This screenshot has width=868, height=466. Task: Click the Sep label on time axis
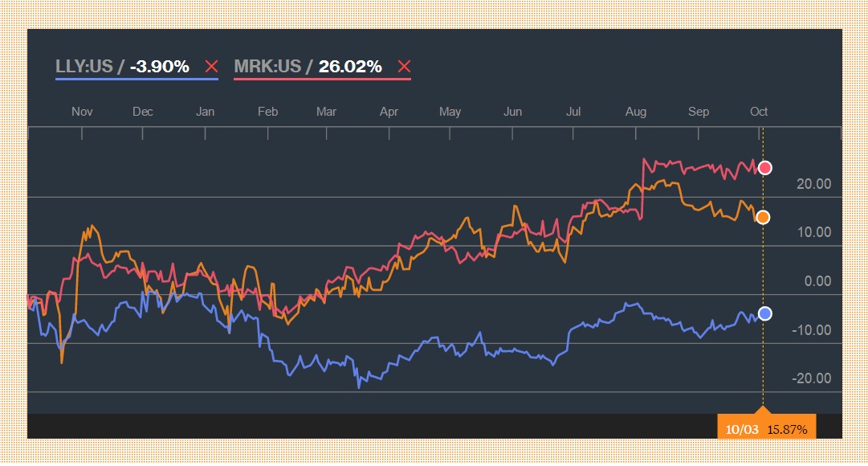coord(698,112)
